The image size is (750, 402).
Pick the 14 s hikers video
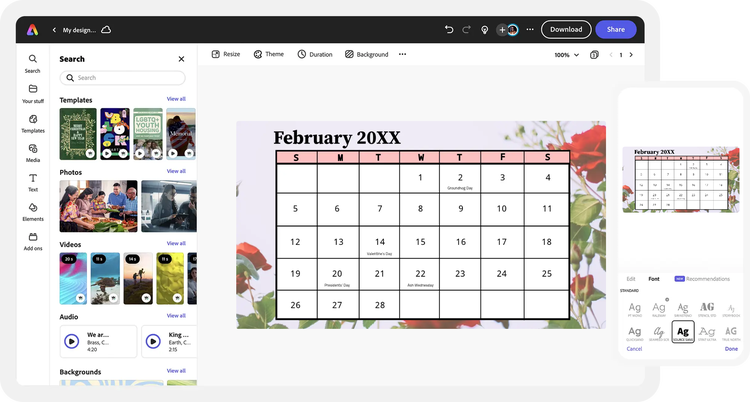tap(138, 279)
